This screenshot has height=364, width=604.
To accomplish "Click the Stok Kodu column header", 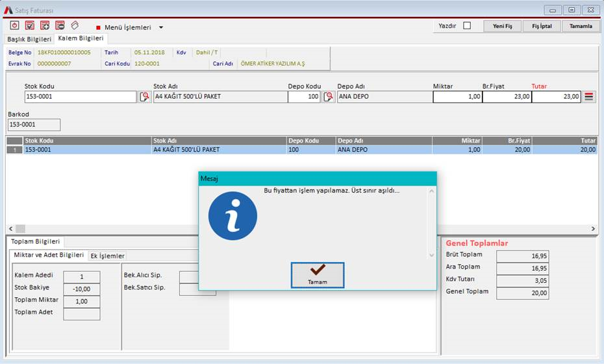I will click(x=87, y=141).
